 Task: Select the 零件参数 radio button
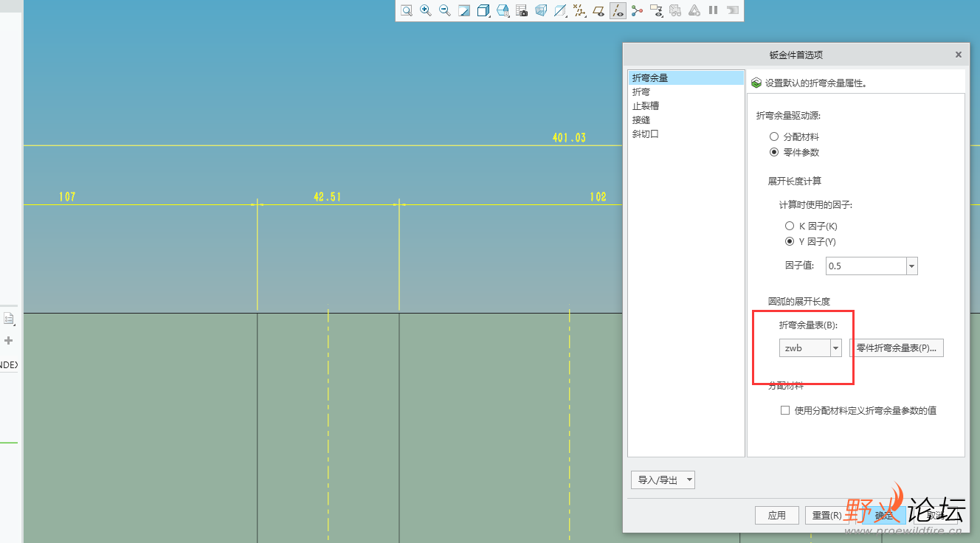773,152
